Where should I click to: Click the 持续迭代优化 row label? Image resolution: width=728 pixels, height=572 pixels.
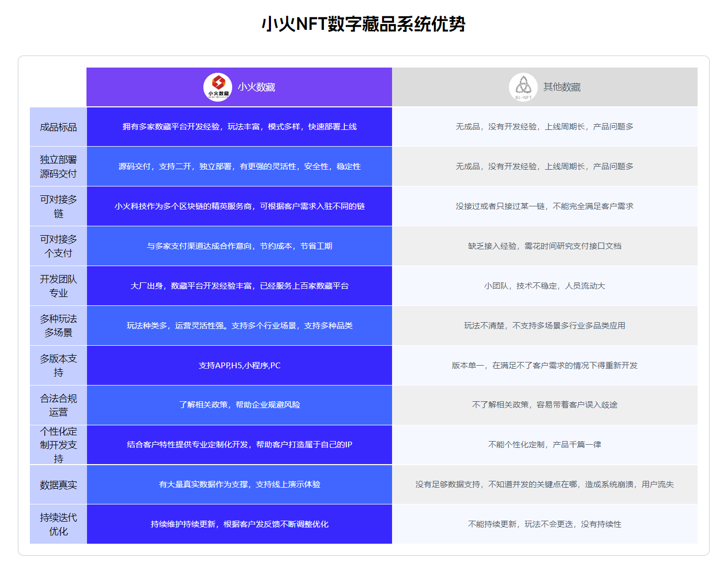[58, 524]
